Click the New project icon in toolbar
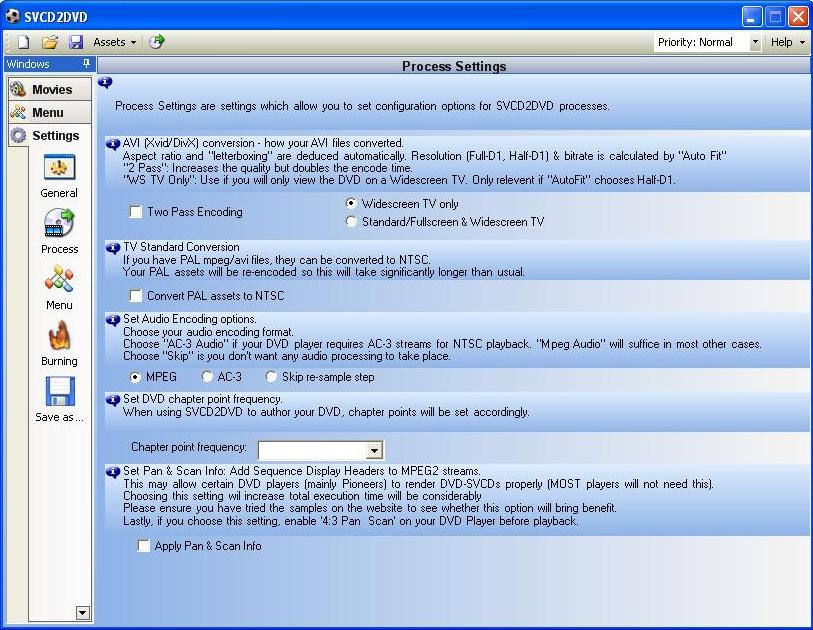The image size is (813, 630). (23, 42)
